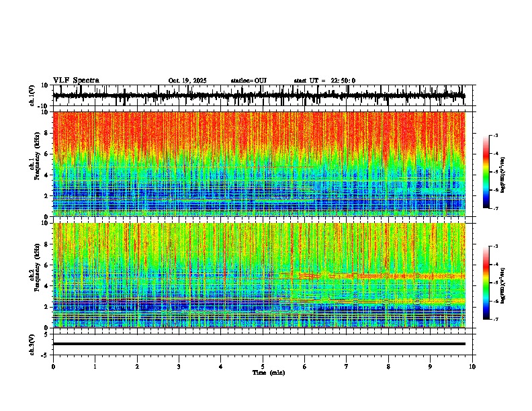Click the "station=OUI" header label

pos(249,81)
